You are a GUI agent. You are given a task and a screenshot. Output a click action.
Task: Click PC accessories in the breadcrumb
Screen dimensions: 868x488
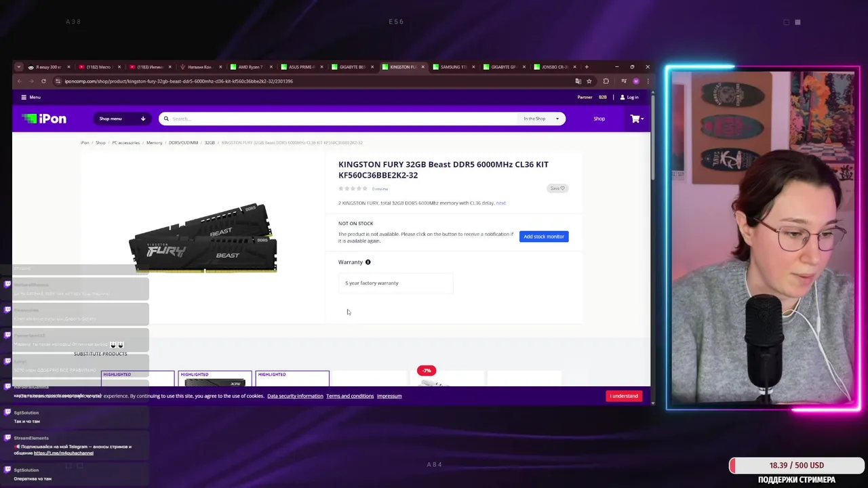click(x=125, y=143)
